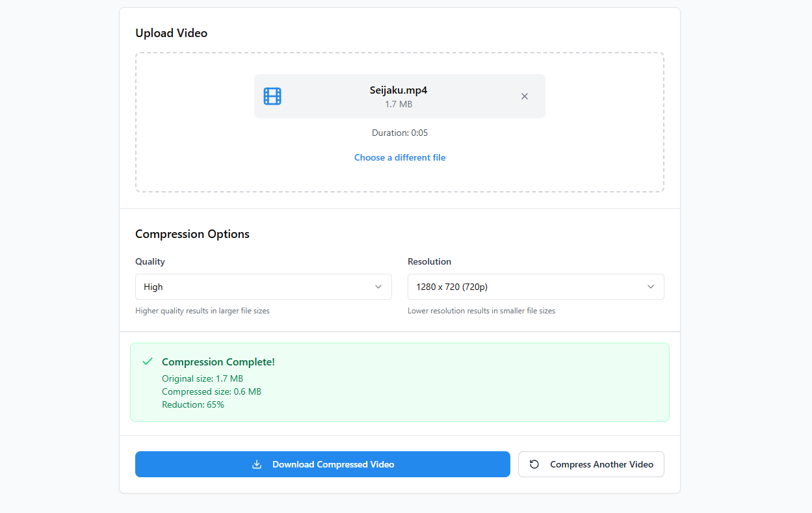Click the circular reset arrow icon
The image size is (812, 513).
coord(534,464)
